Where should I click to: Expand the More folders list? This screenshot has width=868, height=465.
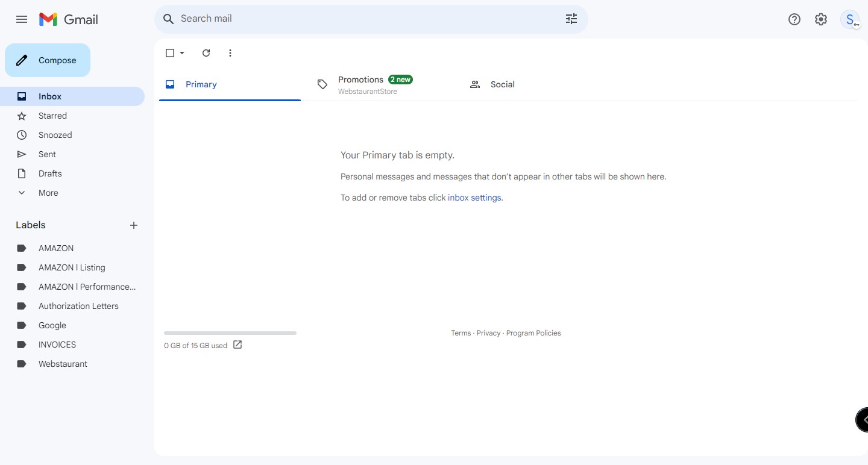(72, 193)
